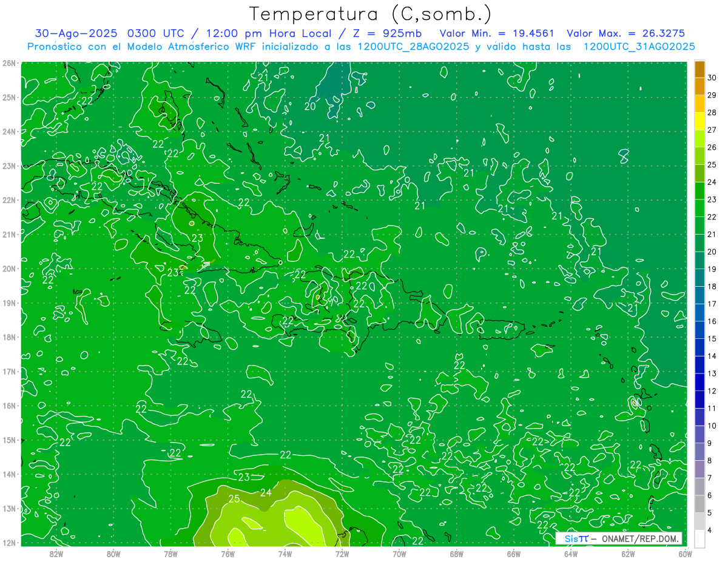This screenshot has height=562, width=728.
Task: Click the "18N" latitude label
Action: click(x=9, y=337)
